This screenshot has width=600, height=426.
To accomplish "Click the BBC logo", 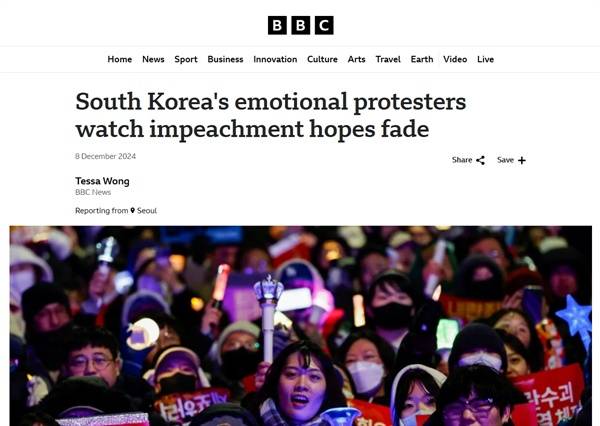I will [300, 25].
